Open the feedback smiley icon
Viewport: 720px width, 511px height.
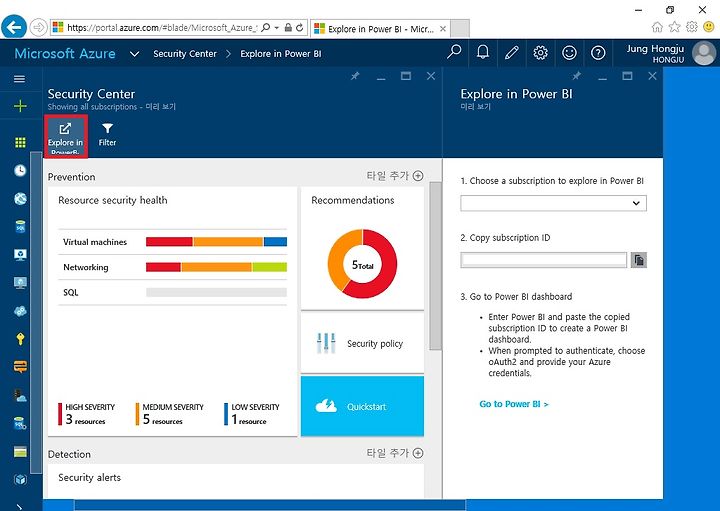[569, 53]
